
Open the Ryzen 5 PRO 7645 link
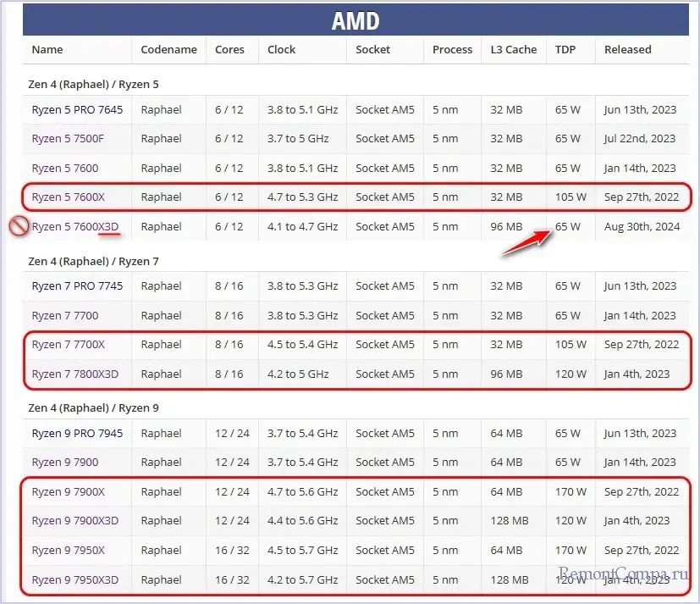(77, 109)
